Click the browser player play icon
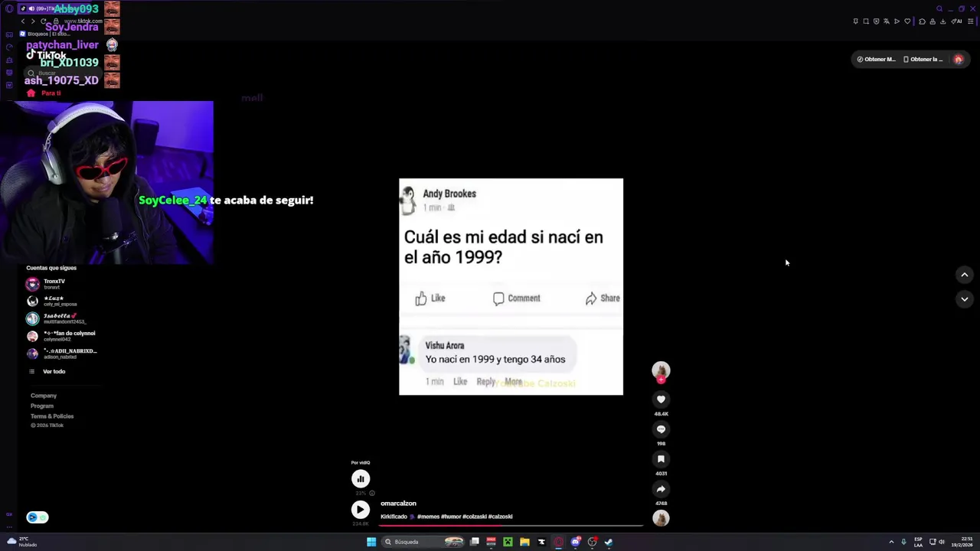The height and width of the screenshot is (551, 980). click(897, 21)
